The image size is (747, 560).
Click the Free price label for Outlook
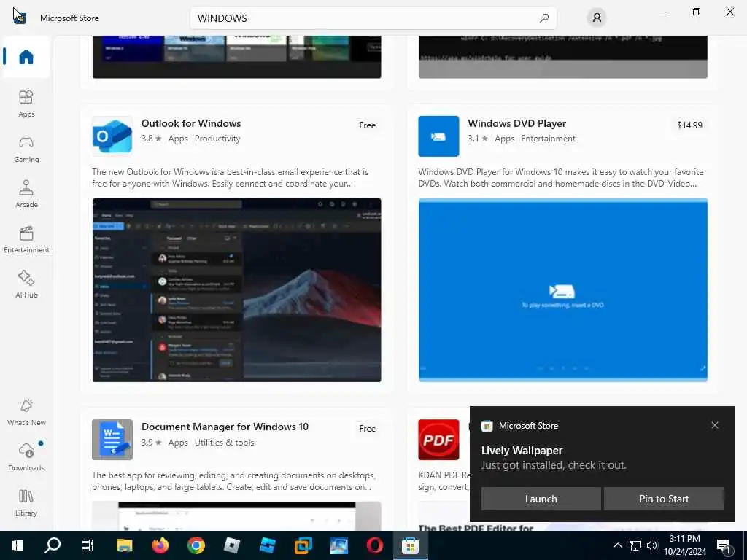pos(368,125)
